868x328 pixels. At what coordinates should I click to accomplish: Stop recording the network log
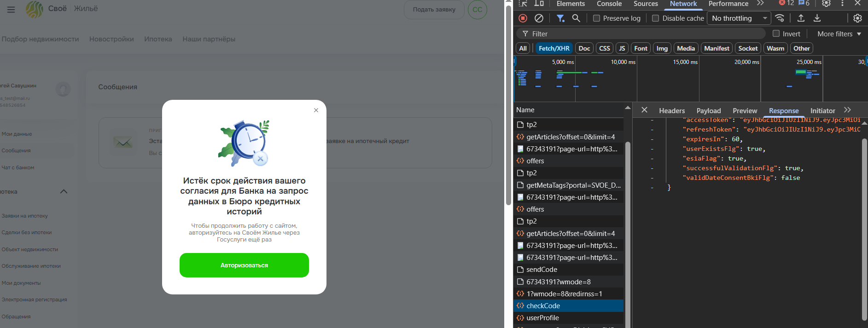523,18
